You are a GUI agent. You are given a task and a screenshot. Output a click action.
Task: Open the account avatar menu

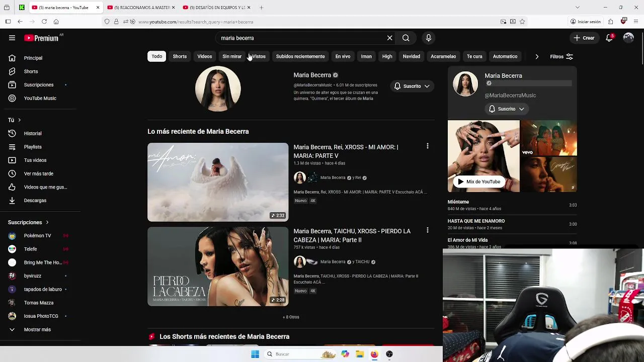(x=628, y=38)
